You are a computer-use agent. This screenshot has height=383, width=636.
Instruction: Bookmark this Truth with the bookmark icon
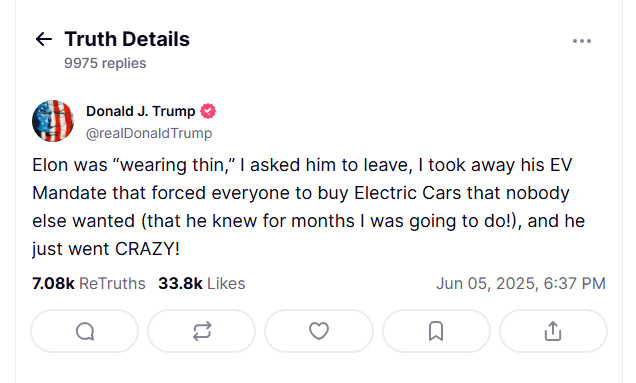436,331
